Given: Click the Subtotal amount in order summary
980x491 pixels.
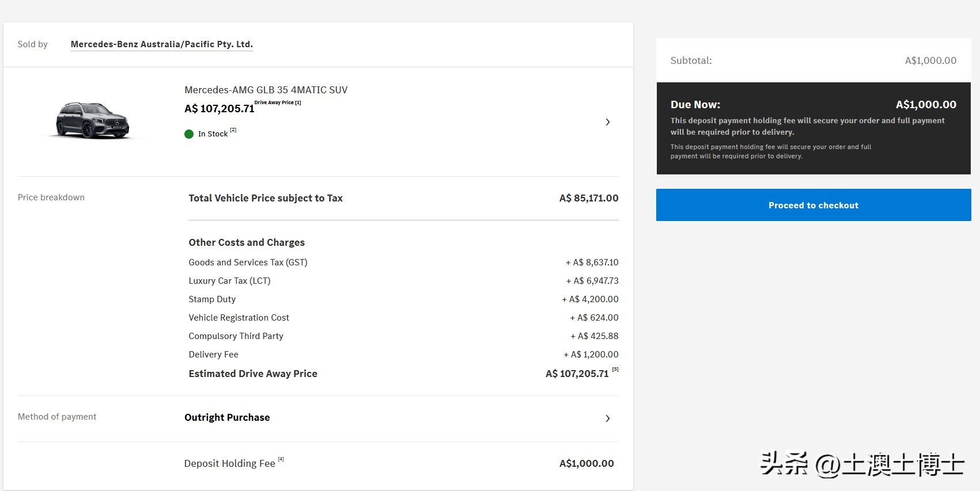Looking at the screenshot, I should coord(930,60).
